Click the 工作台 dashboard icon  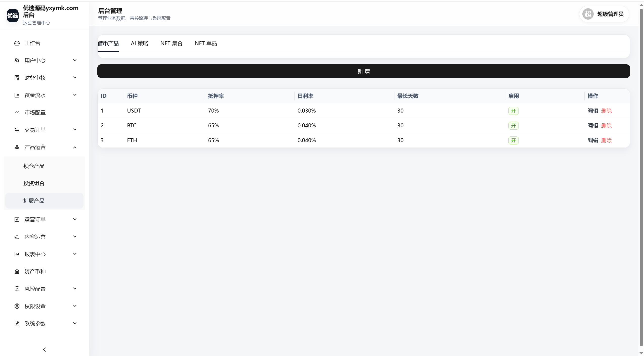click(x=17, y=43)
